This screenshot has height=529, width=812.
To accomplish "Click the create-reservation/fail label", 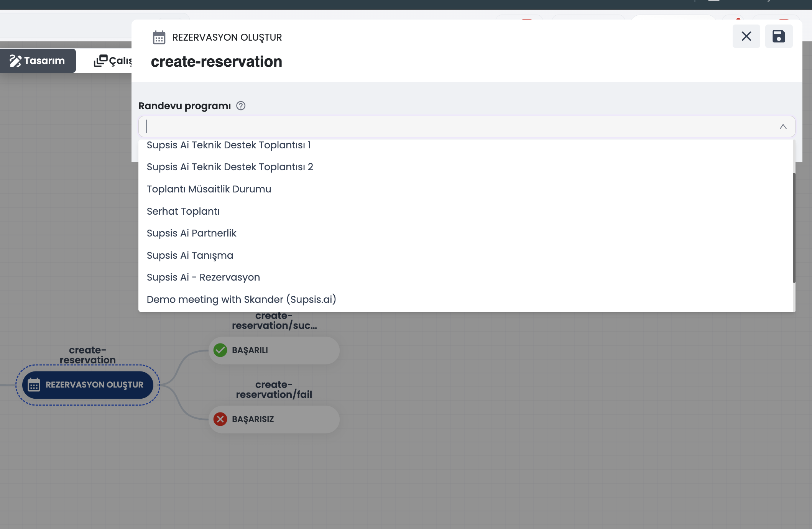I will click(x=274, y=389).
